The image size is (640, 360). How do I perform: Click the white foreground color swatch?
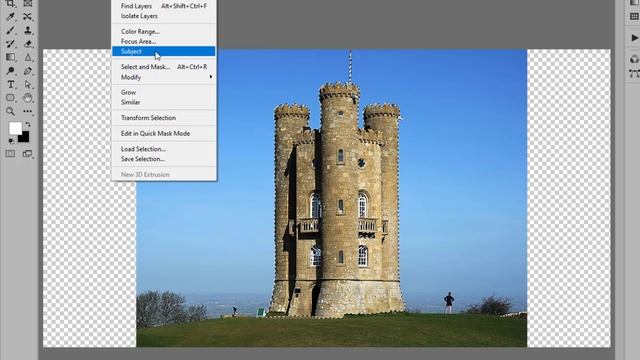[x=16, y=128]
